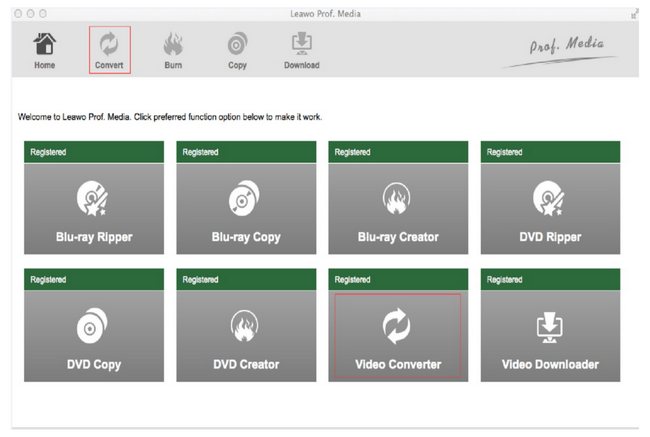Open the Video Downloader tile

point(550,335)
